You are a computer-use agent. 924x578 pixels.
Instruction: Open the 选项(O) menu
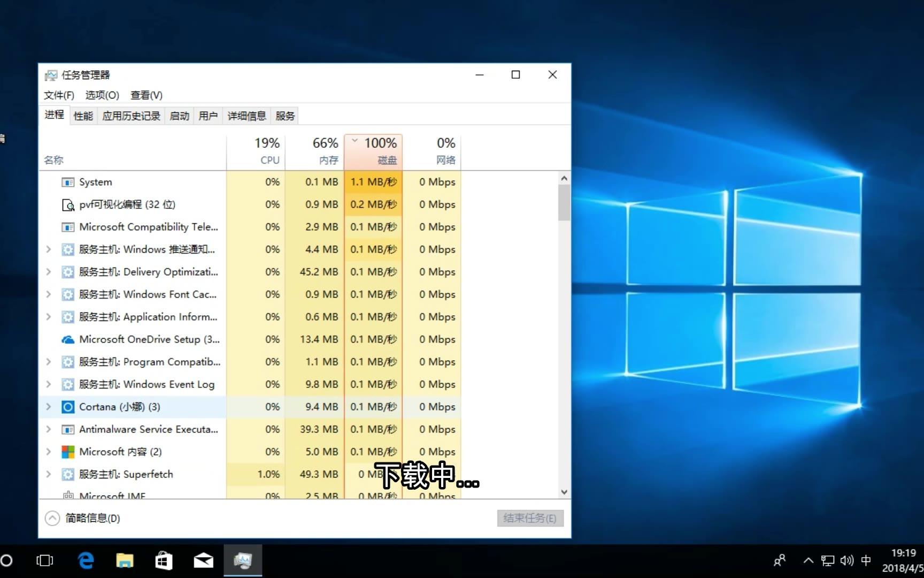[x=102, y=95]
